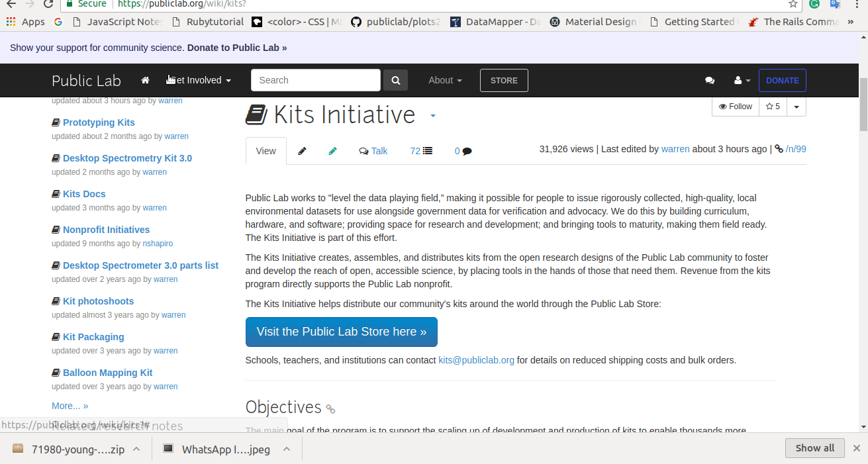Open the Talk tab

tap(373, 151)
